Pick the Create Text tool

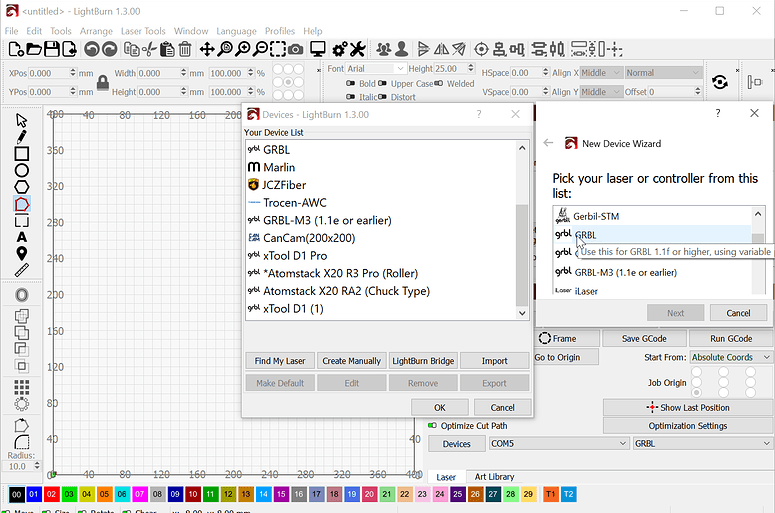pyautogui.click(x=21, y=237)
